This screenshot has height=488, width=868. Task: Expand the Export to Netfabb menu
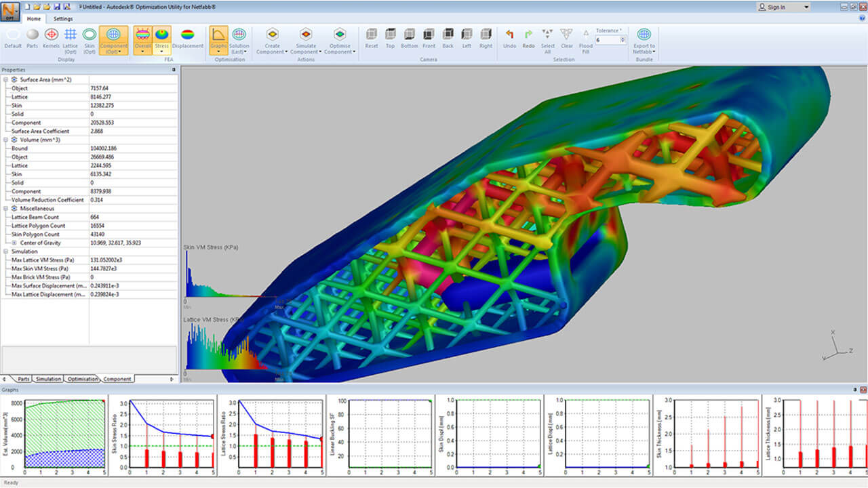click(644, 52)
